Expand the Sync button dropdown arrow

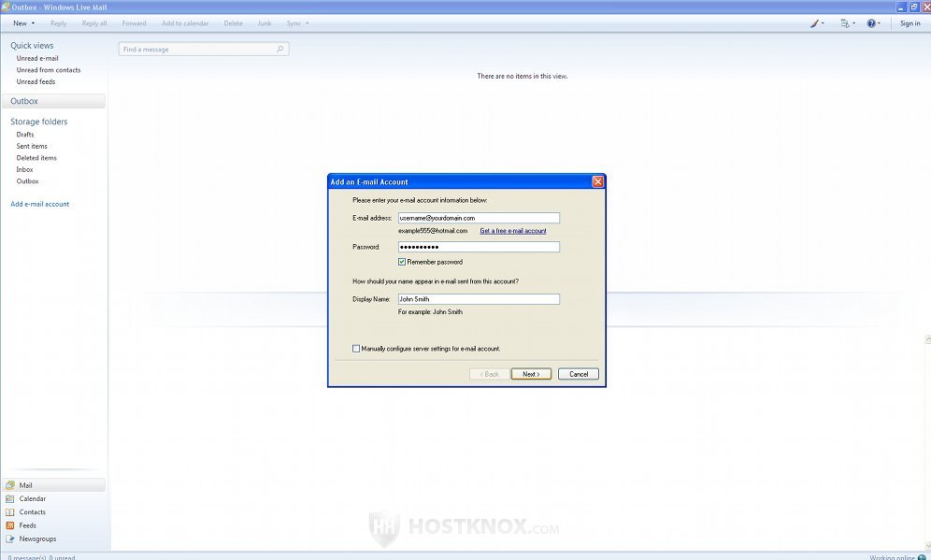307,23
